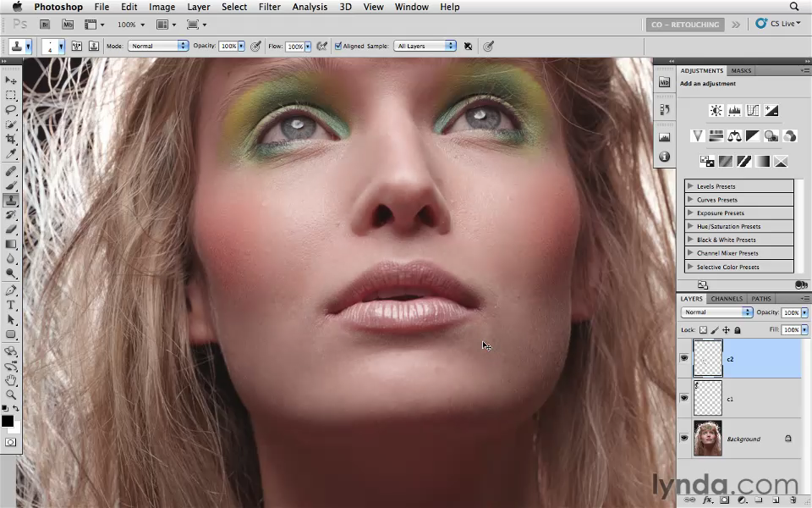Open Spotlight search in menu bar
Viewport: 812px width, 508px height.
[794, 7]
